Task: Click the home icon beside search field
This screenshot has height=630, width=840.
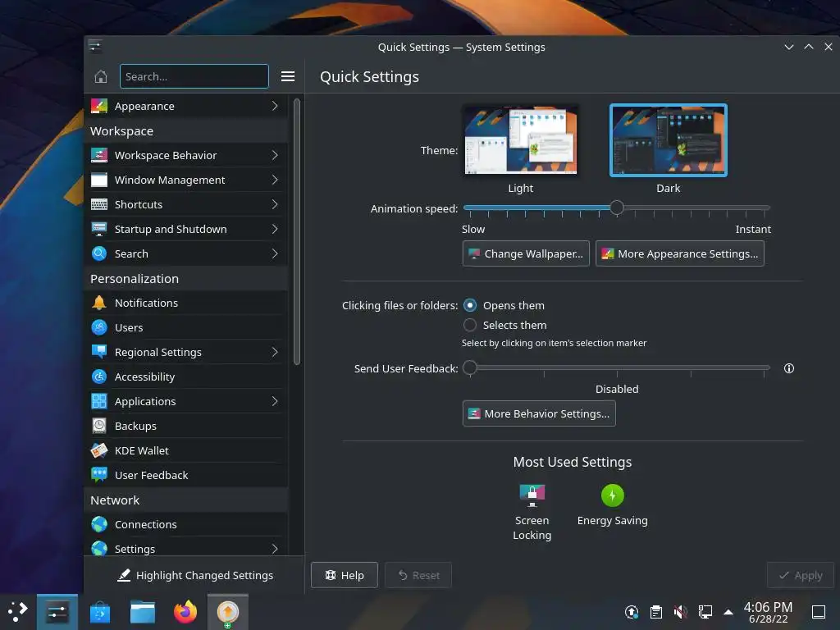Action: (x=101, y=76)
